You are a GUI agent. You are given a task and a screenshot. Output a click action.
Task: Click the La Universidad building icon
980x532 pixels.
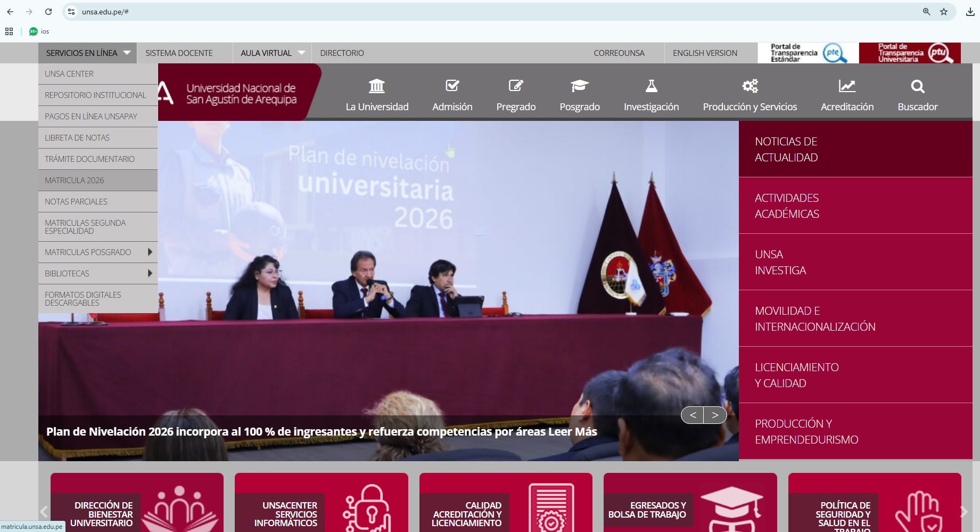click(x=376, y=86)
